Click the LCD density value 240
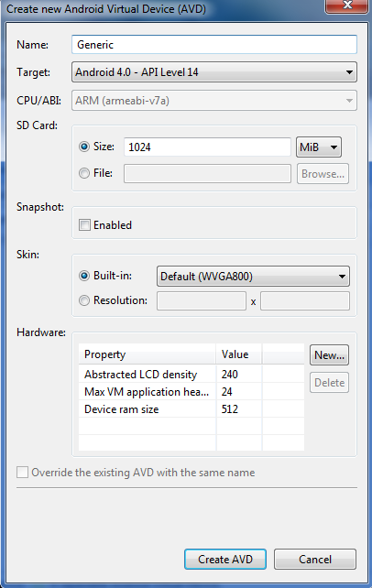 (229, 375)
